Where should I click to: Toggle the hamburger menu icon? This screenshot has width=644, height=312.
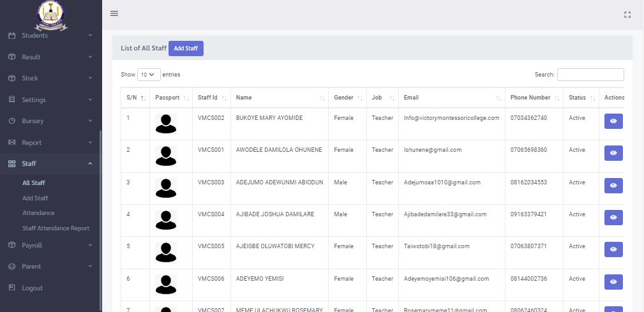tap(114, 13)
